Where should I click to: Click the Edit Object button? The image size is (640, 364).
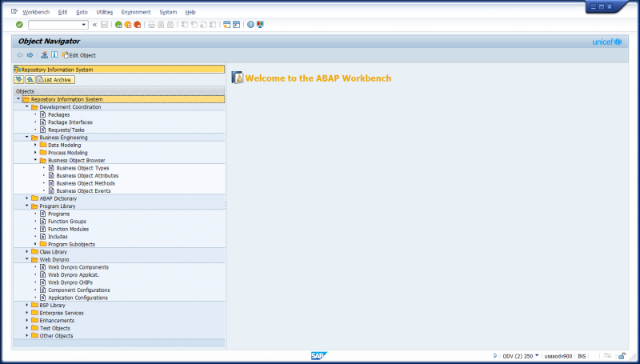[x=78, y=55]
